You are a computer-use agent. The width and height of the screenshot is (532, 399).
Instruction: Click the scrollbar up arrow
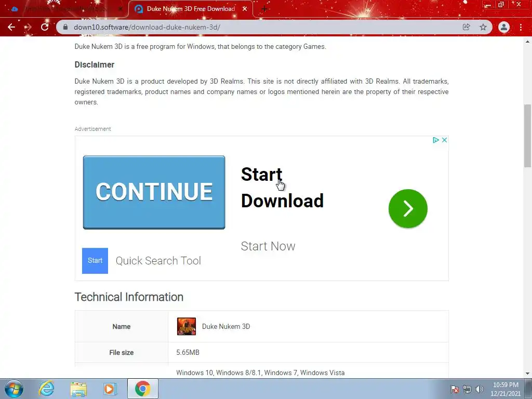click(x=527, y=42)
